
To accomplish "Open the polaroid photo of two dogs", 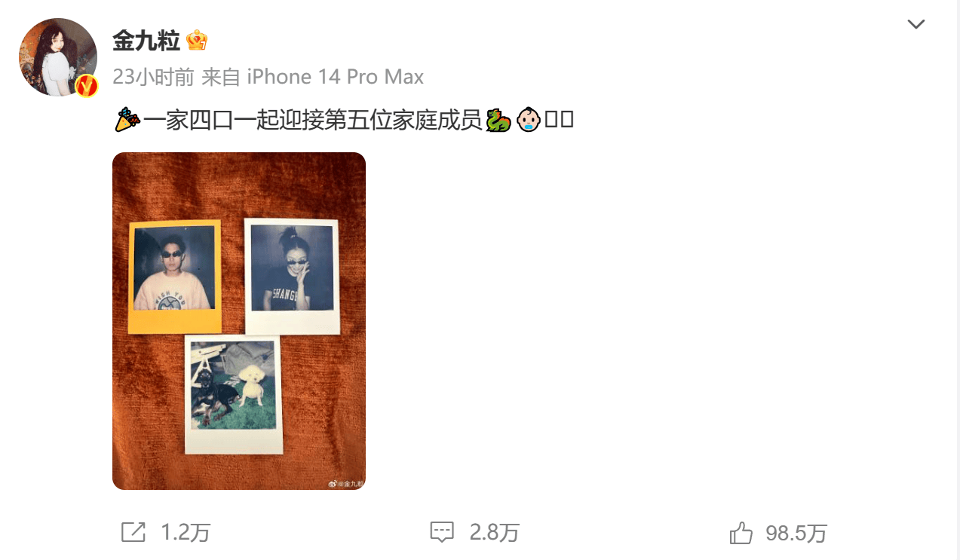I will pos(233,394).
